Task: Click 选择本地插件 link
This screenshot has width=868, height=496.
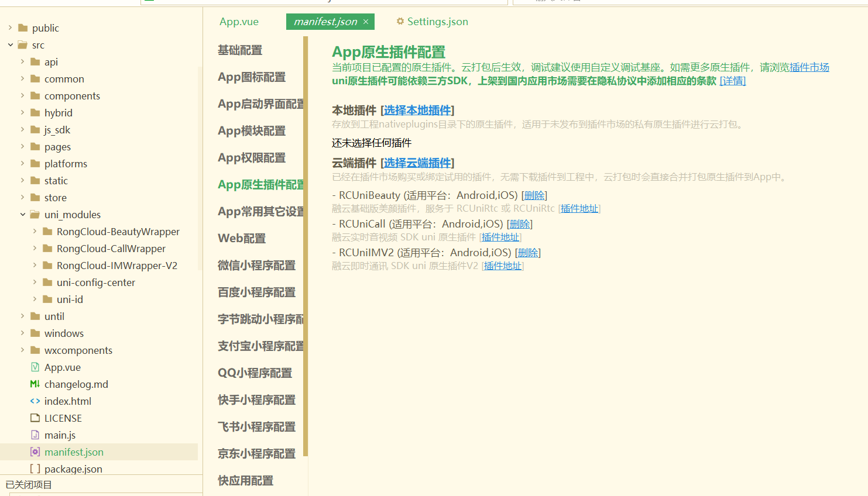Action: (417, 111)
